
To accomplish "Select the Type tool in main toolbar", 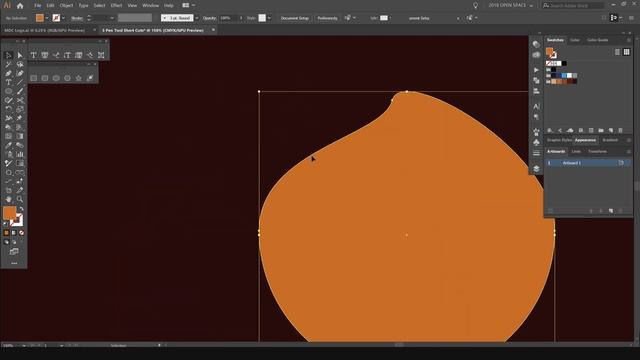I will (x=8, y=82).
